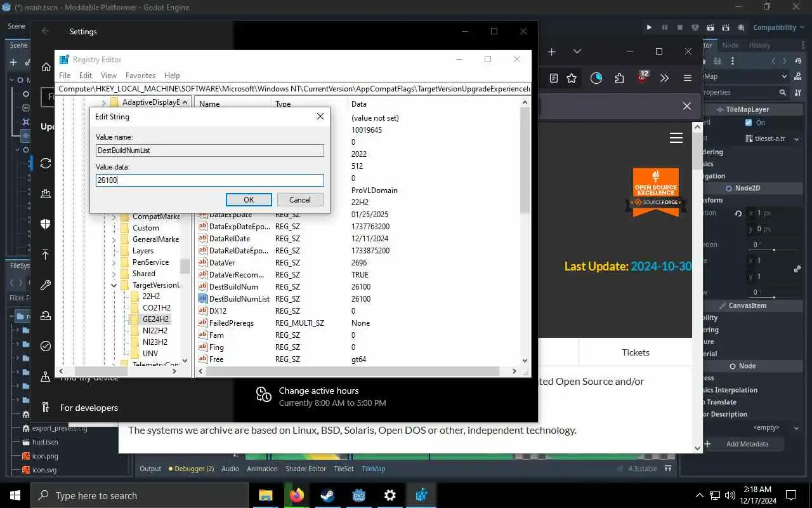Open Firefox's hamburger application menu

click(687, 78)
